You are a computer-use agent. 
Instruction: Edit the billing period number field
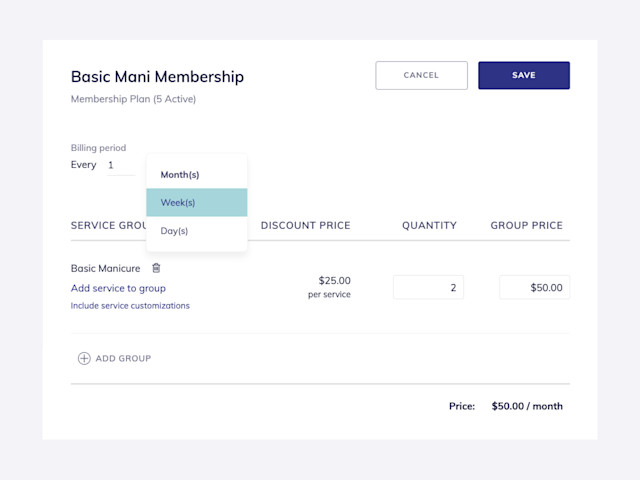click(x=121, y=165)
